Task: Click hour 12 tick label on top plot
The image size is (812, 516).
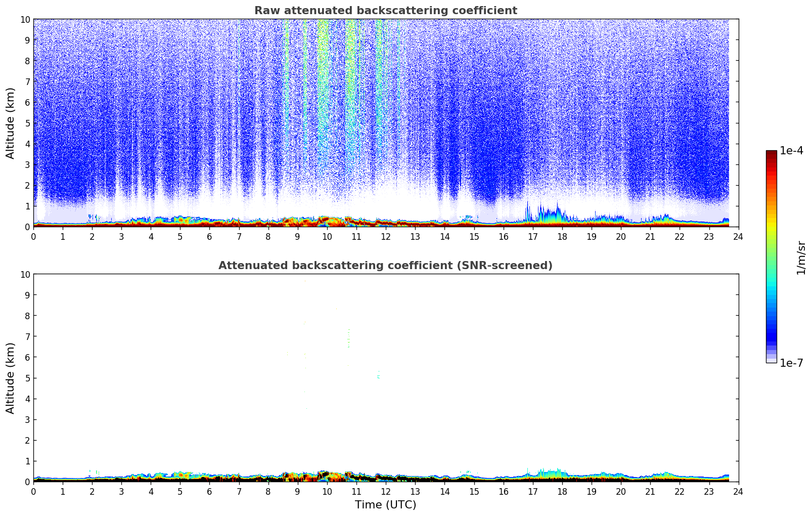Action: pyautogui.click(x=386, y=237)
